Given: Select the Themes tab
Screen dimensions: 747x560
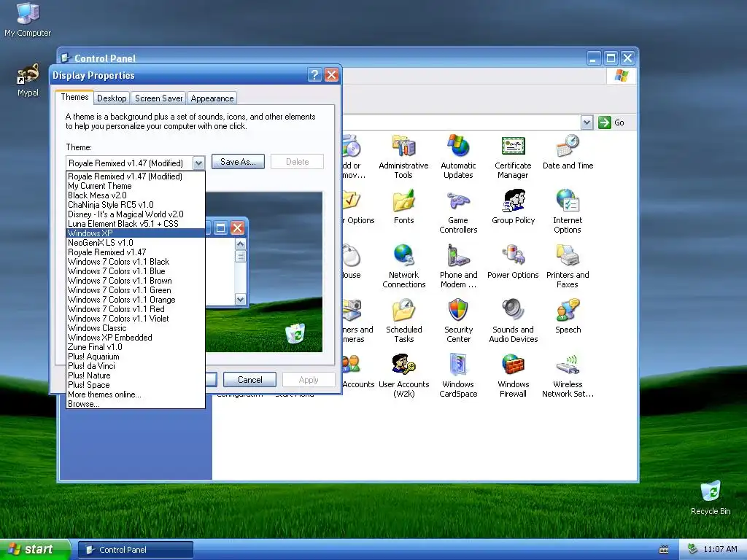Looking at the screenshot, I should [74, 97].
